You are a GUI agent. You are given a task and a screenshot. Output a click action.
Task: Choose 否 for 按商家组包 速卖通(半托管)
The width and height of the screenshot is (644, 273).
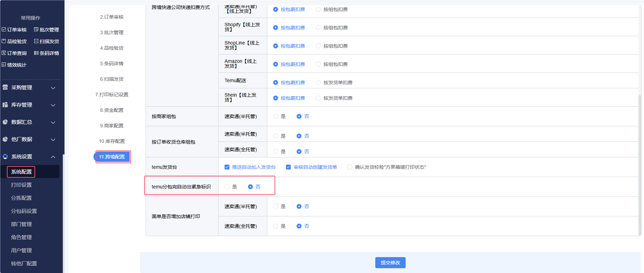coord(299,116)
